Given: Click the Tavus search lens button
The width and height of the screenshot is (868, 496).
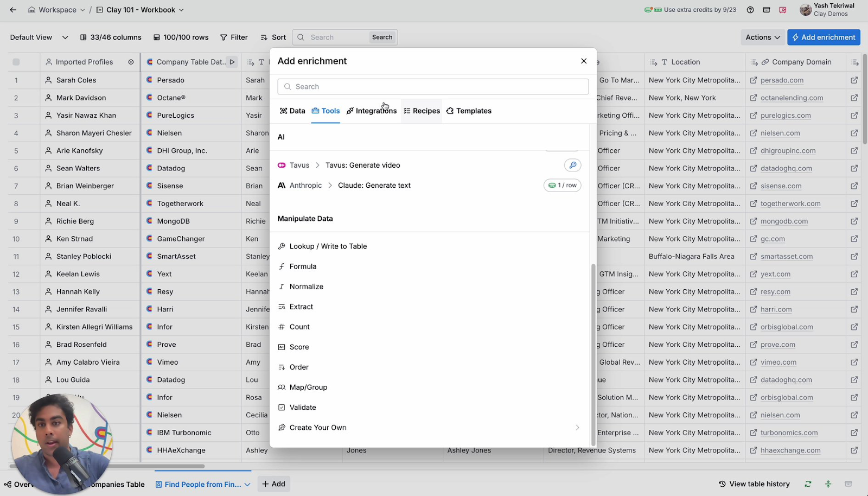Looking at the screenshot, I should pyautogui.click(x=572, y=165).
